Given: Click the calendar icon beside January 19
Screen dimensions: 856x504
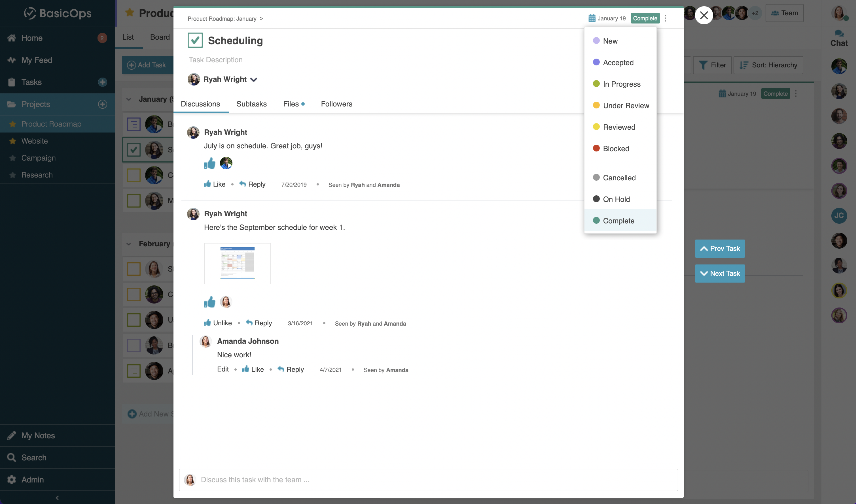Looking at the screenshot, I should (x=592, y=18).
